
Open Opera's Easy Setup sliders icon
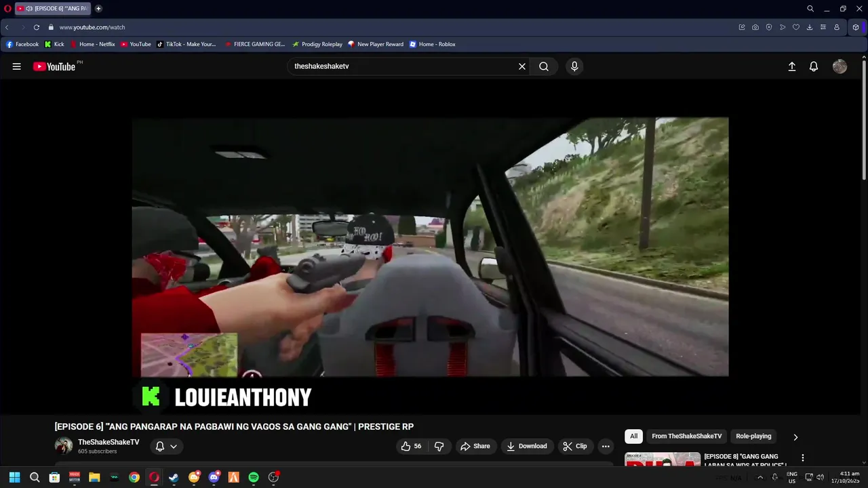(x=823, y=27)
